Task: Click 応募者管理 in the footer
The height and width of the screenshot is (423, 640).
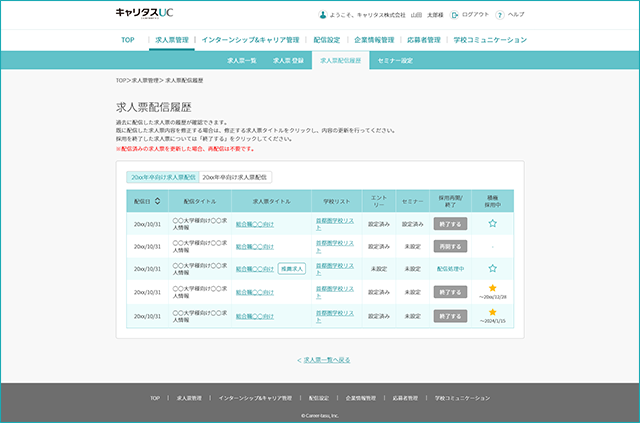Action: point(405,398)
